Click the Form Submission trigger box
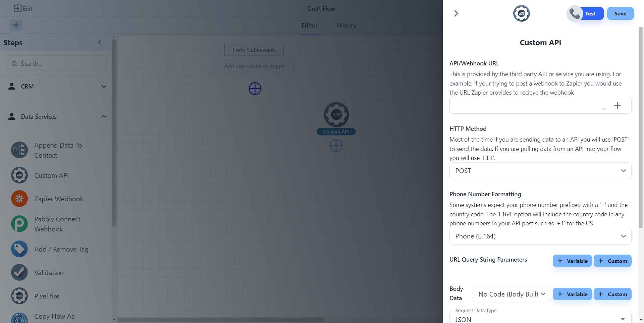 pos(254,50)
